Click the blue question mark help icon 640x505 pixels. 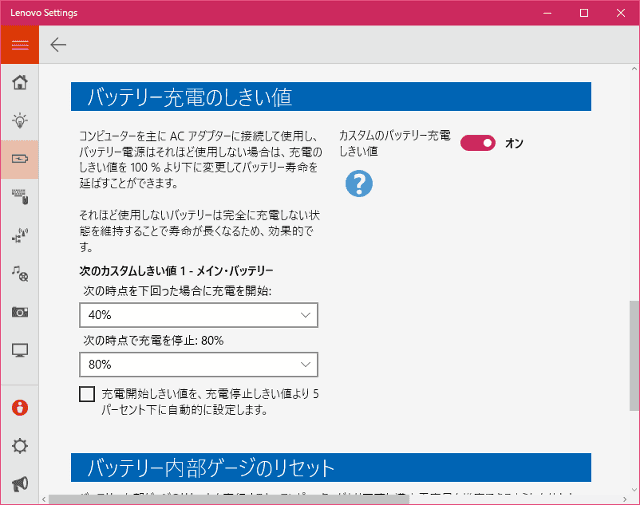[359, 184]
